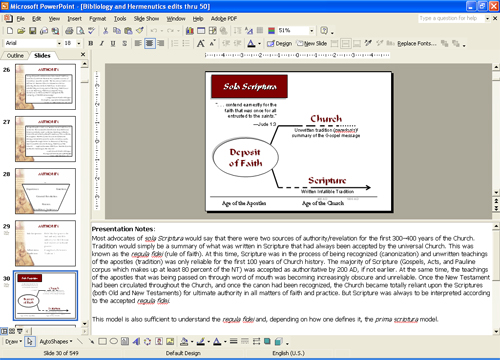Select the Oval drawing tool

point(114,341)
